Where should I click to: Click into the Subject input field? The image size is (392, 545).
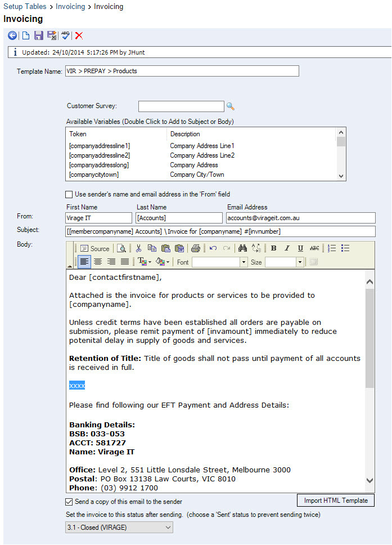tap(220, 231)
